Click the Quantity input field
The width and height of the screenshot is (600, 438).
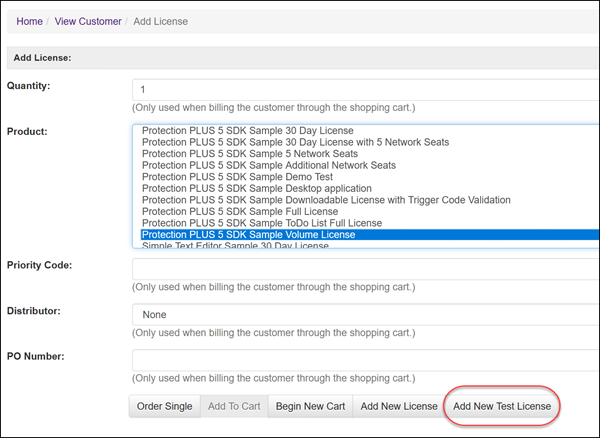coord(366,90)
